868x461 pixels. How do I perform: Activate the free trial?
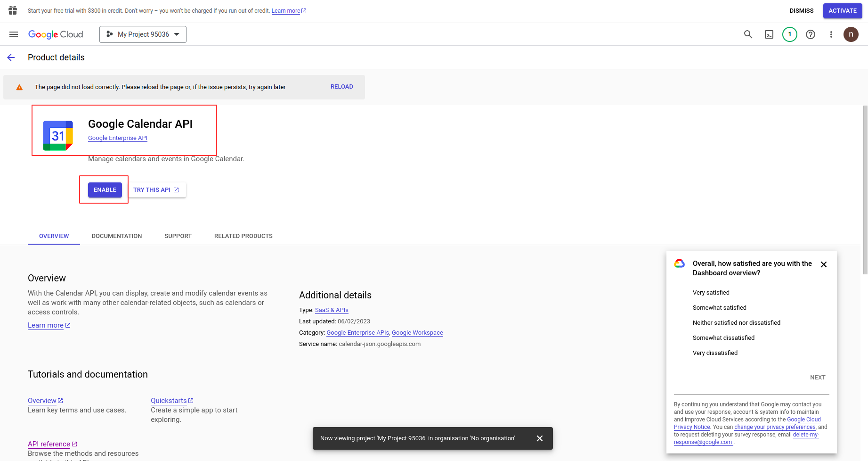click(843, 11)
